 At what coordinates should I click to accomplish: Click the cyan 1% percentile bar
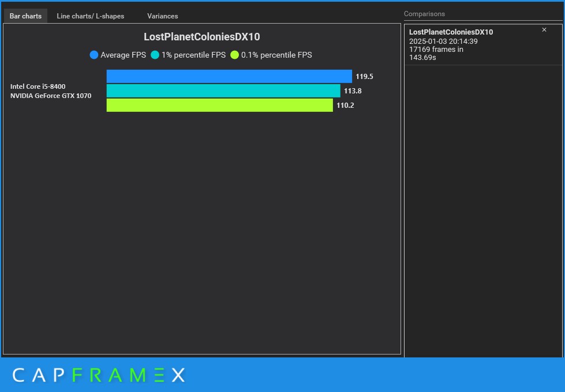coord(223,91)
